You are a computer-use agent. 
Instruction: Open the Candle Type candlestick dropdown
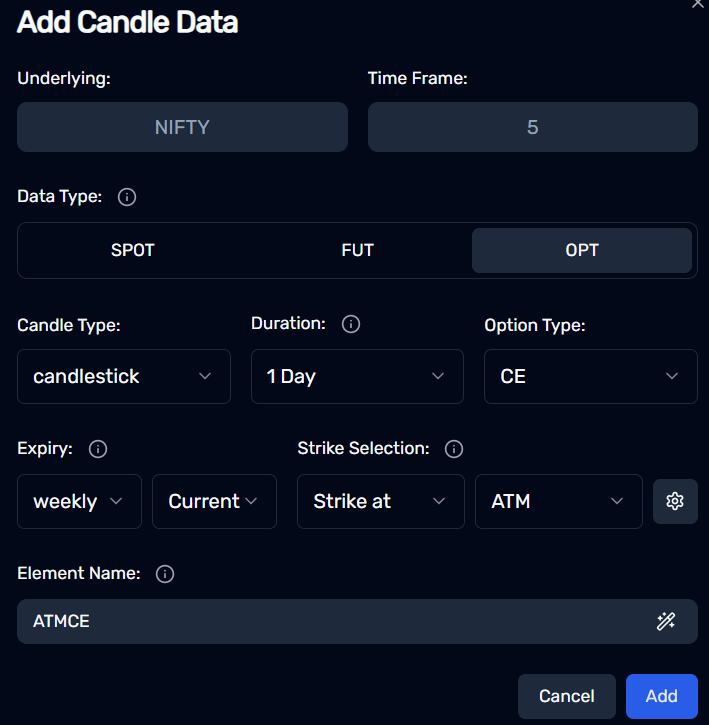click(x=124, y=376)
